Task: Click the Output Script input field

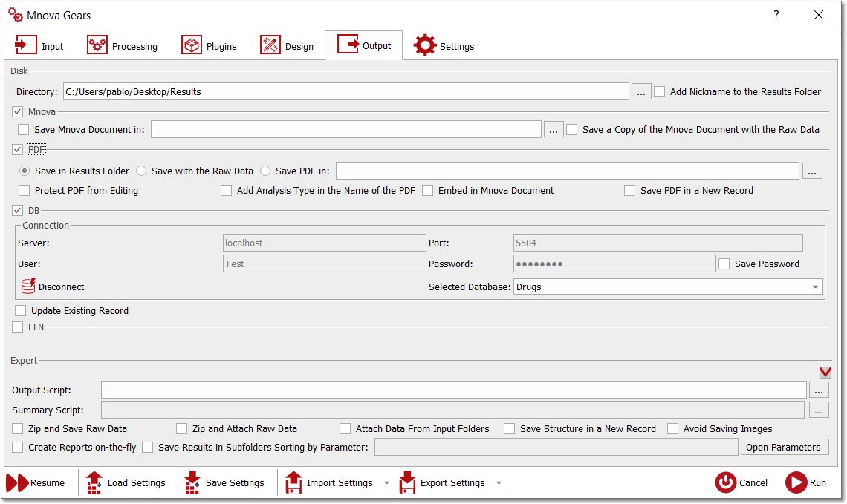Action: (453, 390)
